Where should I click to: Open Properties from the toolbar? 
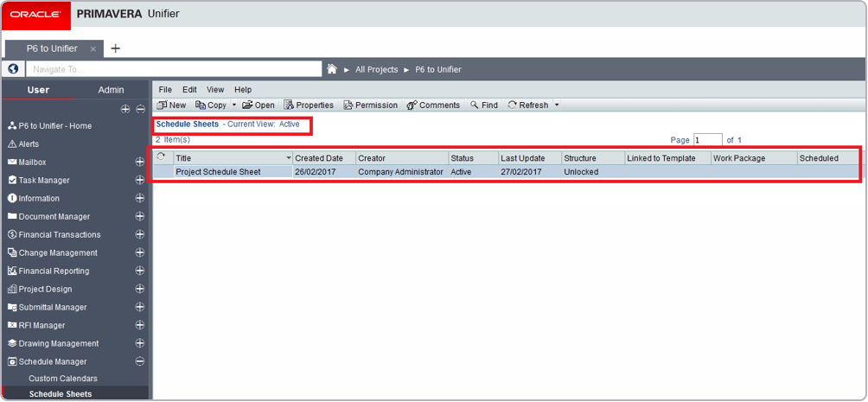point(310,105)
